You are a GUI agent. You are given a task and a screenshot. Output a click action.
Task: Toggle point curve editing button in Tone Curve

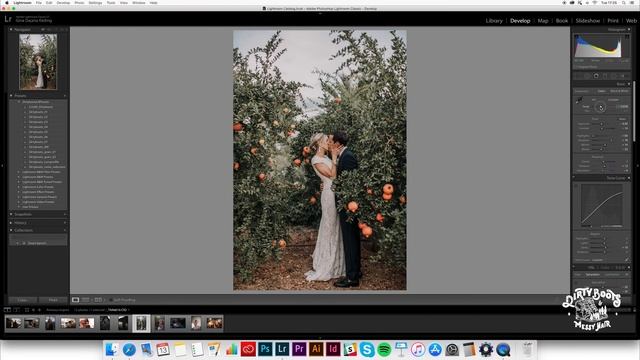click(627, 260)
